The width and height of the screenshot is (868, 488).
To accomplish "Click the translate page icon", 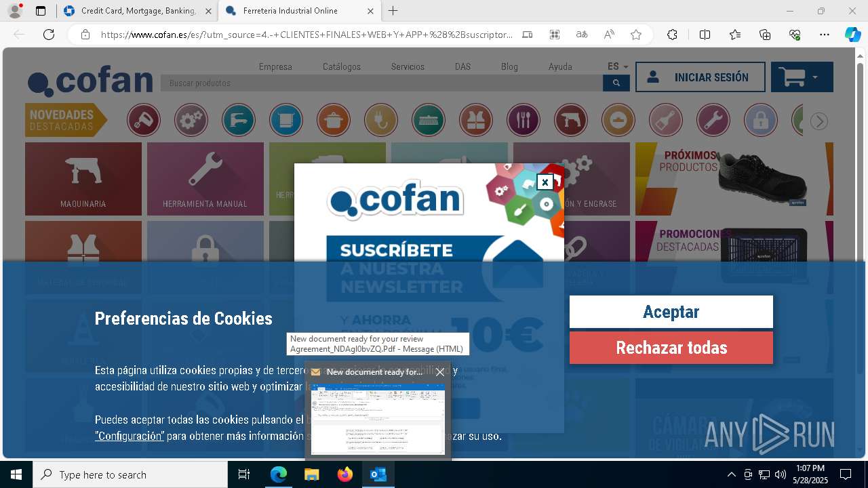I will point(582,35).
